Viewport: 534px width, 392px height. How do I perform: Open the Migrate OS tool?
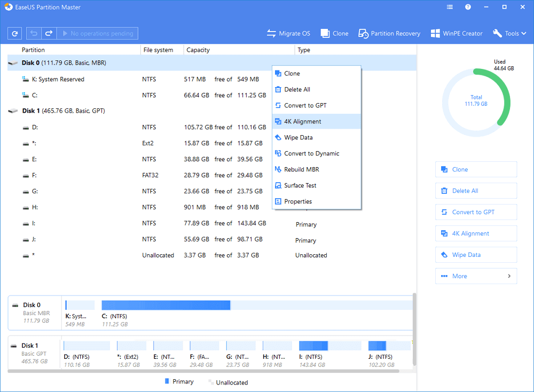click(x=288, y=33)
